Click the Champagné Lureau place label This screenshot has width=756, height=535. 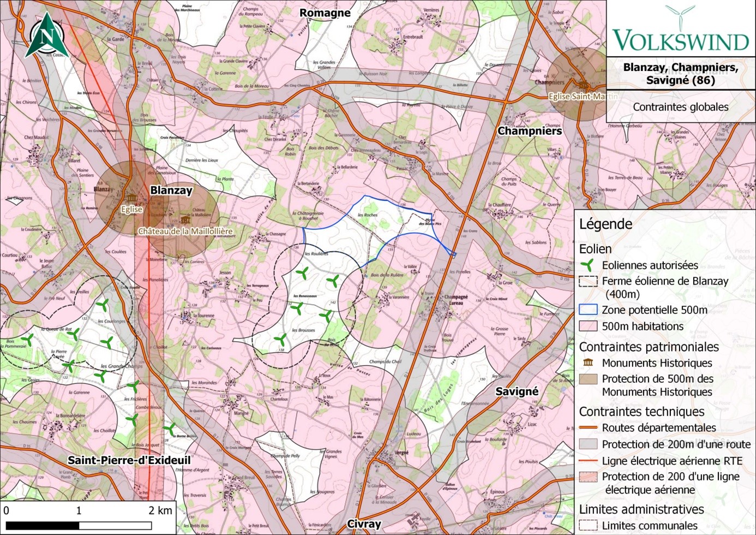click(x=456, y=299)
